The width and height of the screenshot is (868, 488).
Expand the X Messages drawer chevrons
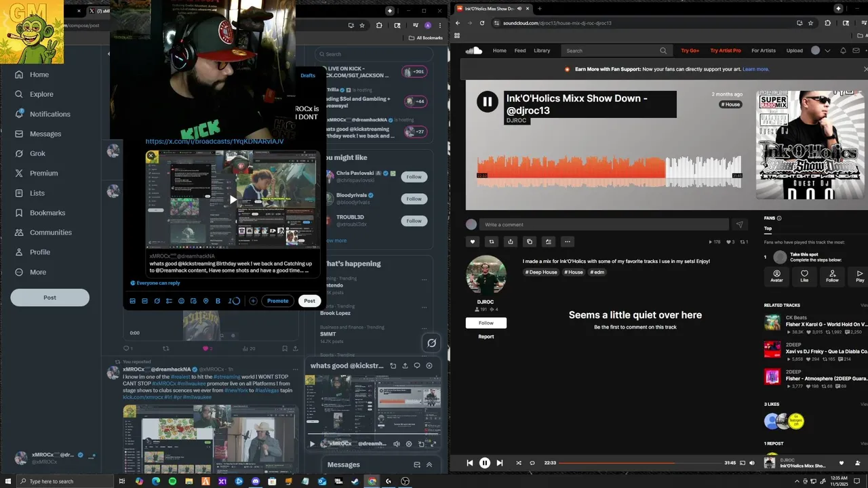[429, 465]
